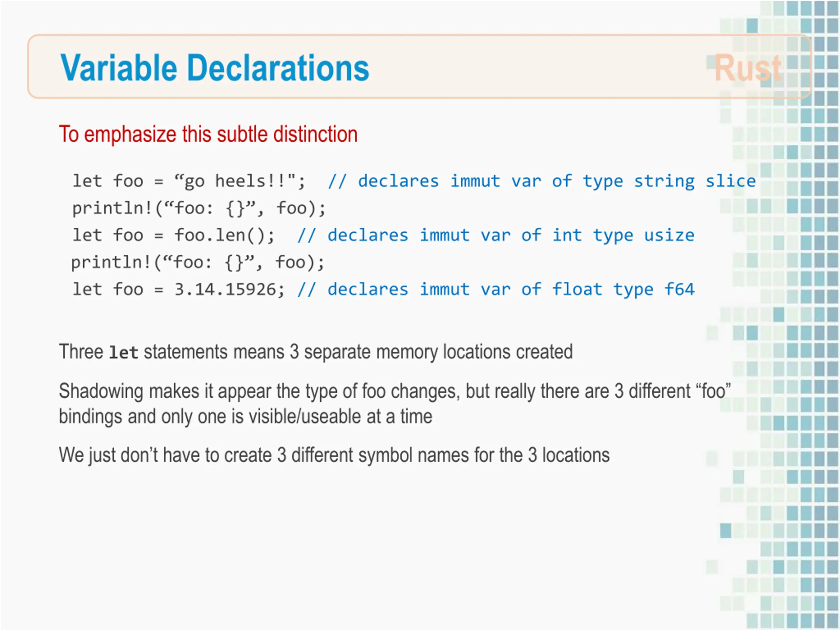Click the sentence 'We just don't have to create 3 different symbol names'
The image size is (840, 630).
334,455
